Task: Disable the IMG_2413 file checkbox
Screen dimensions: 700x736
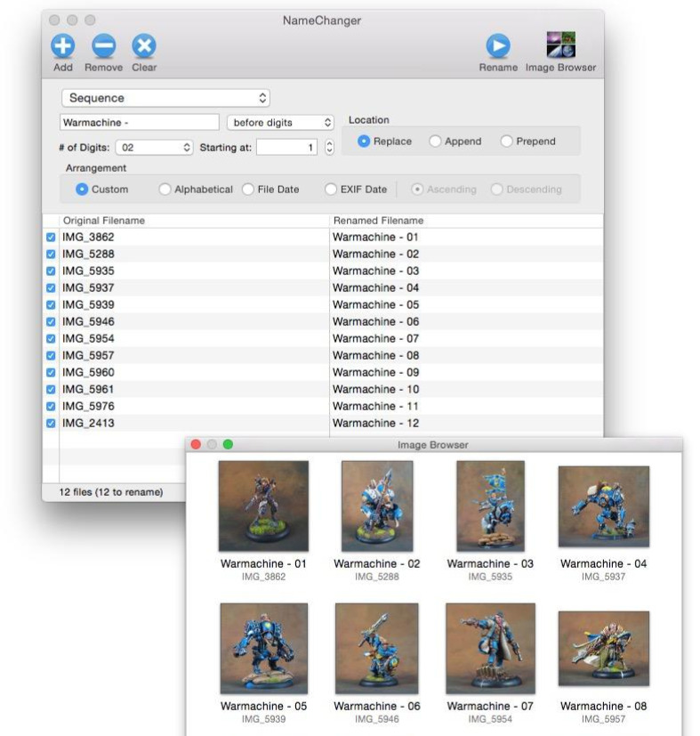Action: pyautogui.click(x=51, y=424)
